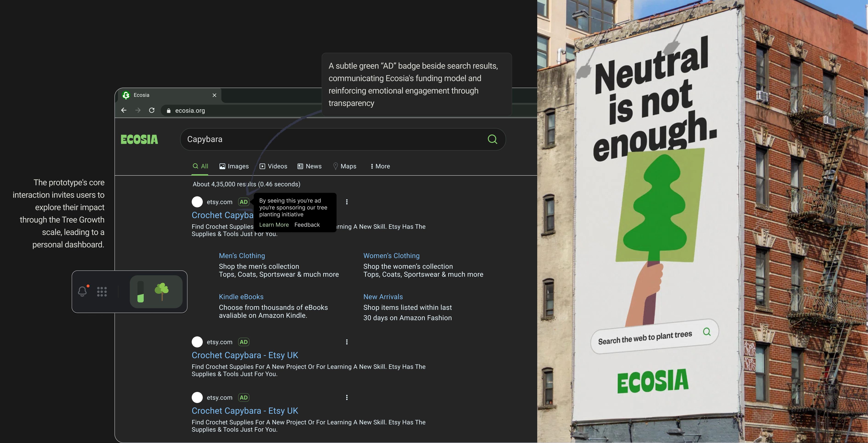Click the ECOSIA logo in header

(139, 140)
